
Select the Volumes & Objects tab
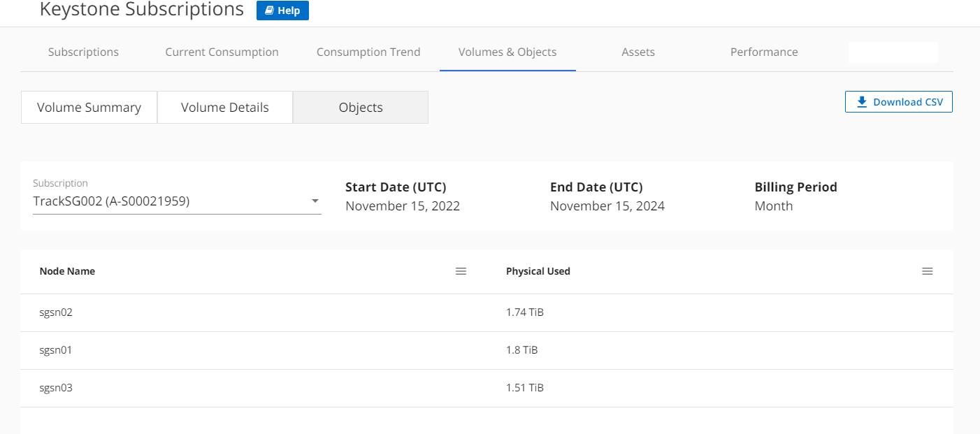(x=507, y=52)
